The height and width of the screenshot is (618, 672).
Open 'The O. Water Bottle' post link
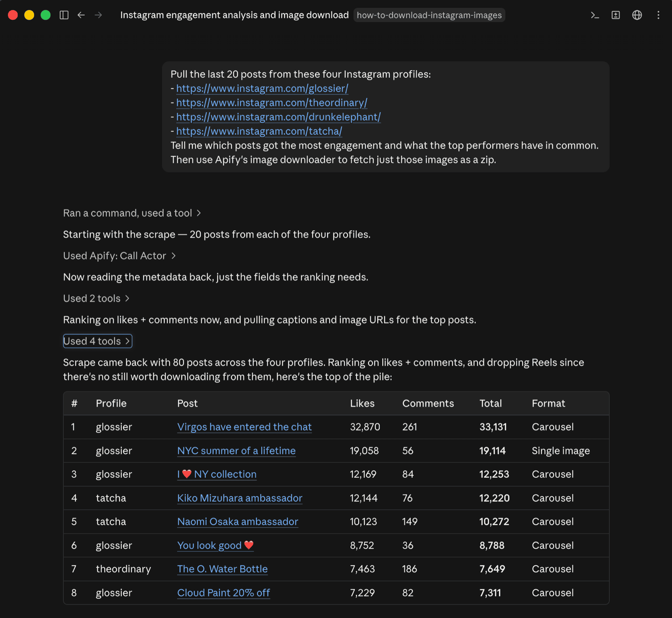pos(223,569)
